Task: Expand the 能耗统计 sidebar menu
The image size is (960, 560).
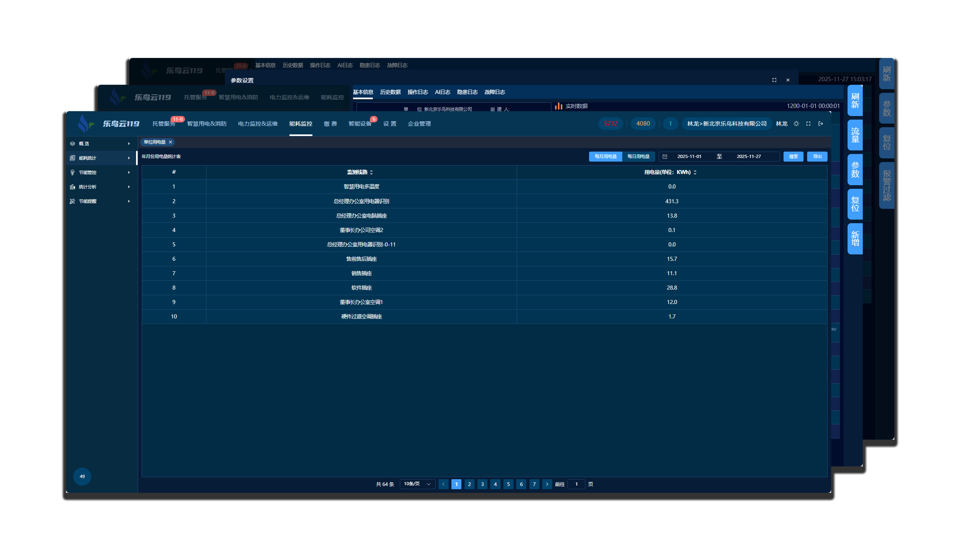Action: 101,158
